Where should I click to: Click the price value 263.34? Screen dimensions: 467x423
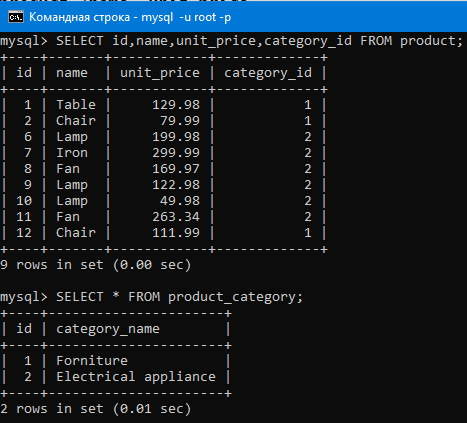[x=176, y=217]
